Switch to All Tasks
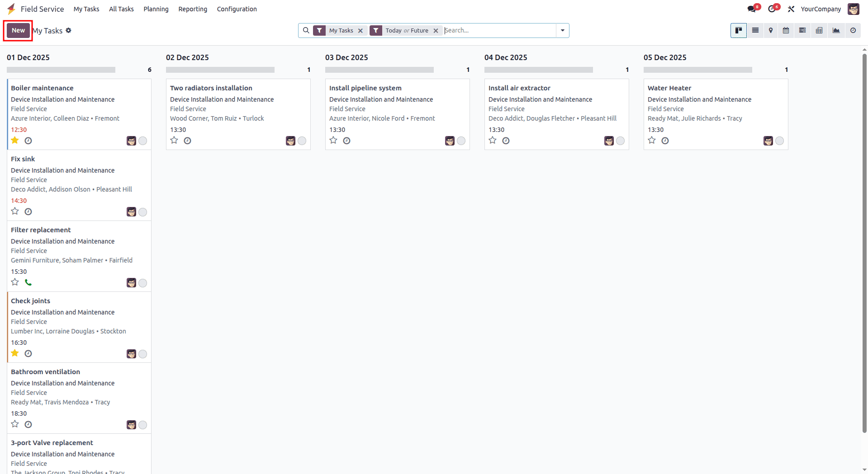The width and height of the screenshot is (868, 474). coord(121,9)
